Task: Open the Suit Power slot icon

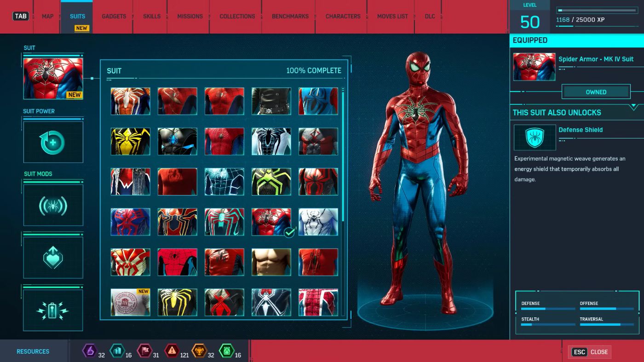Action: point(53,142)
